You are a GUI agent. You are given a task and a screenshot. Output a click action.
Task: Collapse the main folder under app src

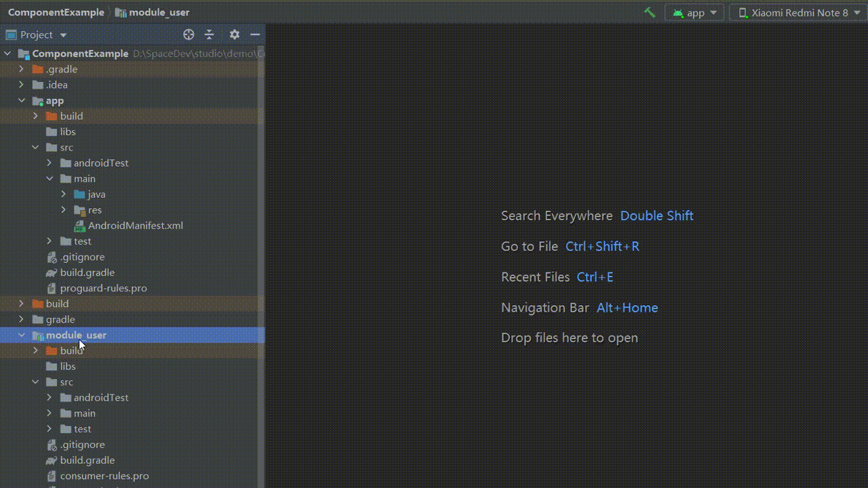pyautogui.click(x=50, y=178)
